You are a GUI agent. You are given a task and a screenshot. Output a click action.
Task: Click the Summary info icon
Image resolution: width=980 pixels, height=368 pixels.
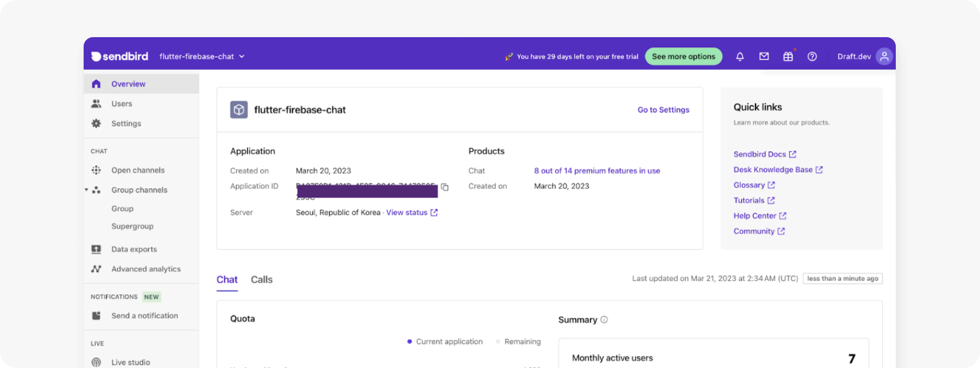pos(604,320)
